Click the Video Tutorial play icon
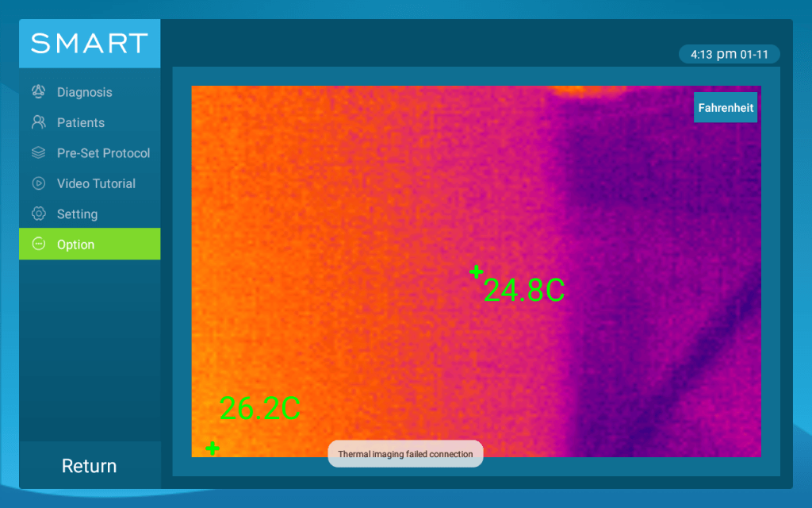Image resolution: width=812 pixels, height=508 pixels. click(x=38, y=183)
